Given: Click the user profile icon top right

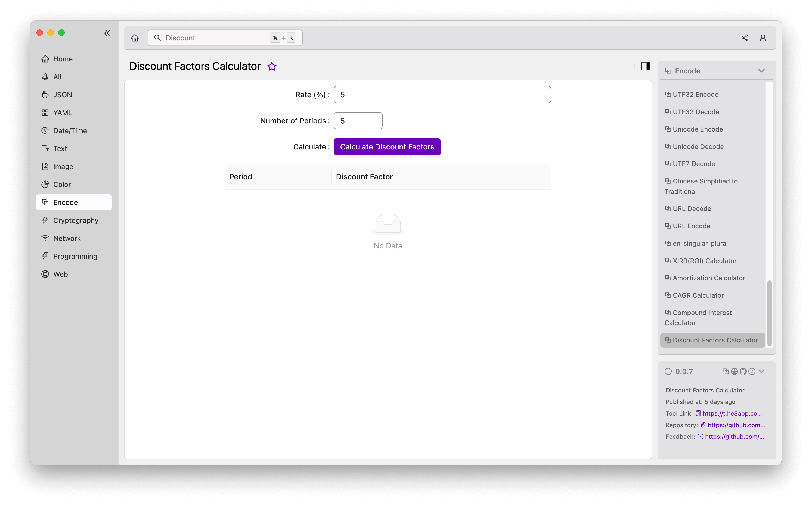Looking at the screenshot, I should [763, 38].
